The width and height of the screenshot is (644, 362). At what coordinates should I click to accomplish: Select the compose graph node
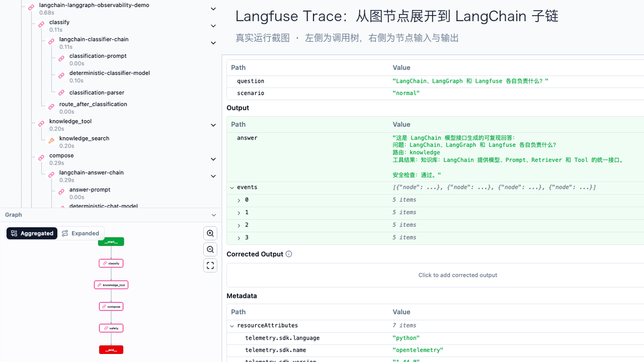coord(111,306)
